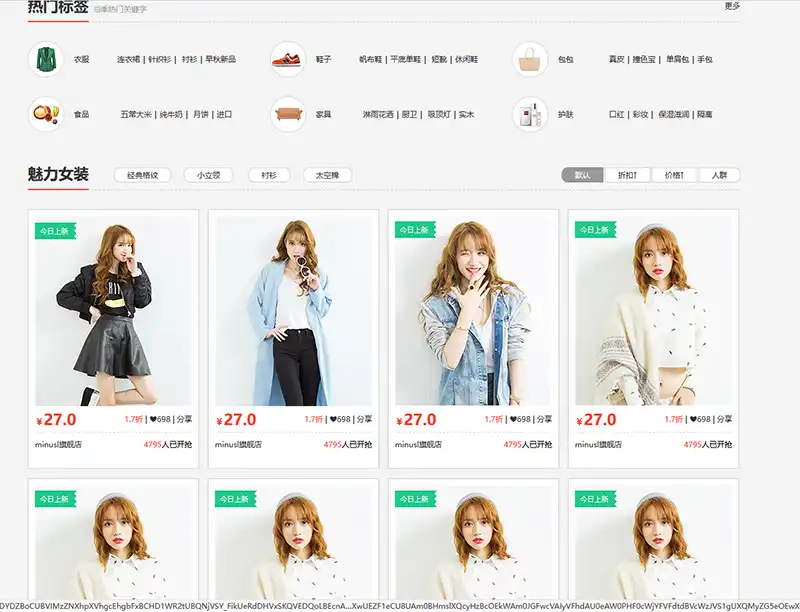Click the heart icon on the denim jacket card
800x612 pixels.
click(513, 419)
